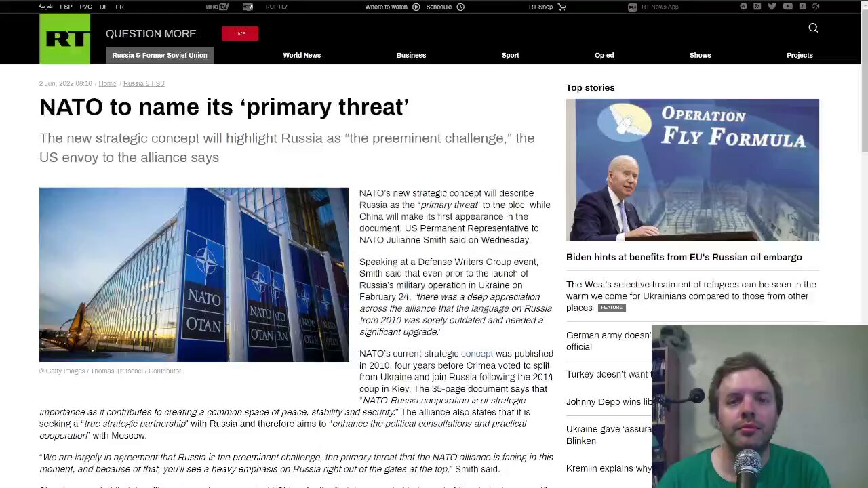Switch to FR language edition

click(x=119, y=7)
